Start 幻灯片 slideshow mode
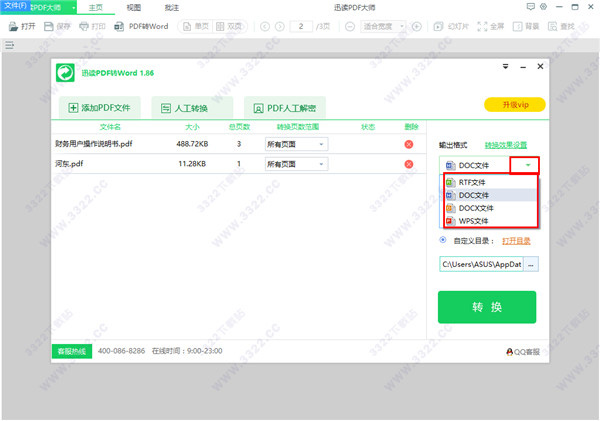The height and width of the screenshot is (421, 600). click(x=451, y=26)
